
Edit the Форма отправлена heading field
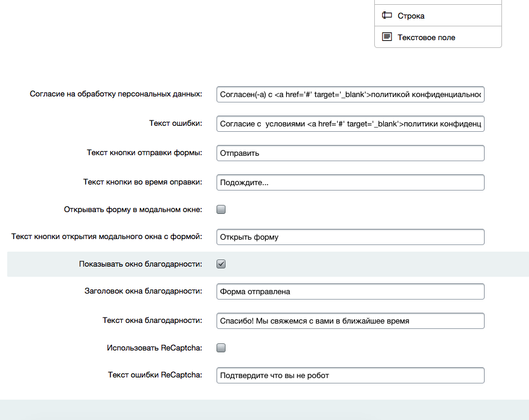click(350, 292)
